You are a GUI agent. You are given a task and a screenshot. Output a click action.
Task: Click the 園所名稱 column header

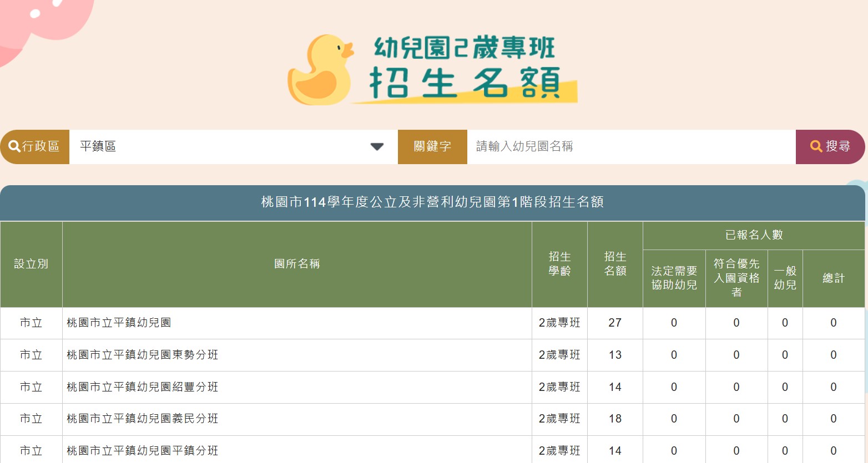[297, 264]
